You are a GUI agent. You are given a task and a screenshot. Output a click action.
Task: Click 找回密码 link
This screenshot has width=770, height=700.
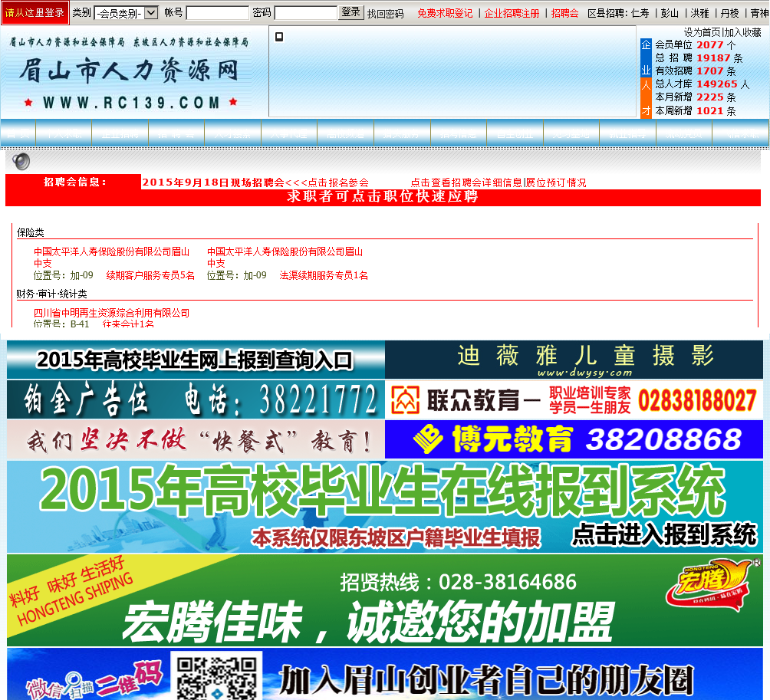tap(386, 14)
